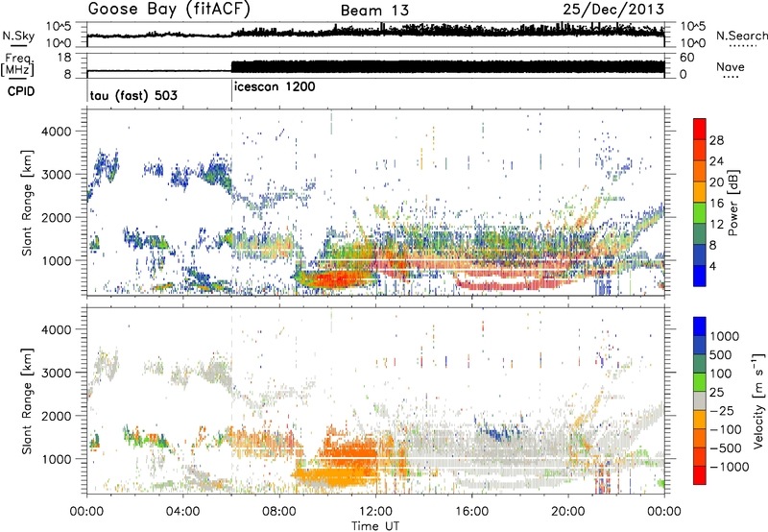Screen dimensions: 768x532
Task: Click the "12" tick on Power colorbar
Action: [x=716, y=225]
